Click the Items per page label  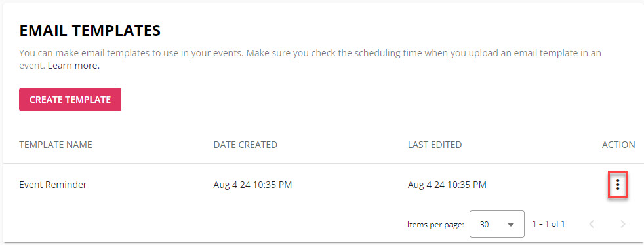[435, 225]
